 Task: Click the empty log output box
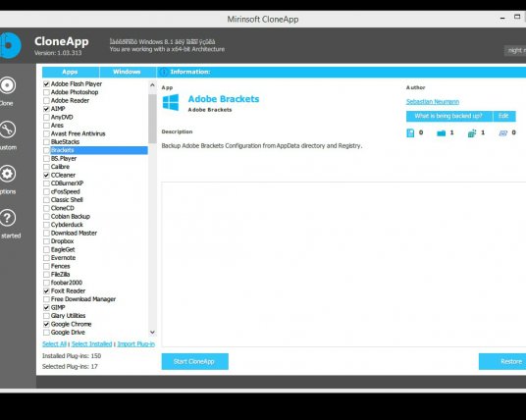(x=343, y=264)
